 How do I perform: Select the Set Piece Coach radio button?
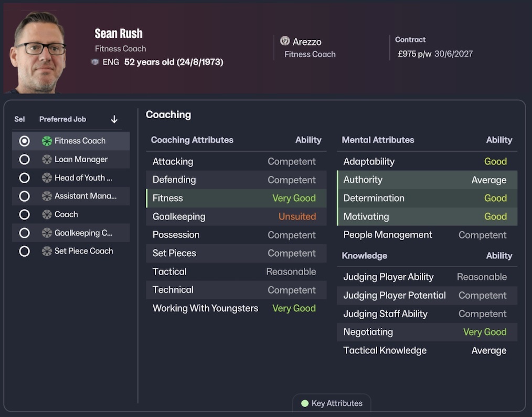(x=24, y=251)
